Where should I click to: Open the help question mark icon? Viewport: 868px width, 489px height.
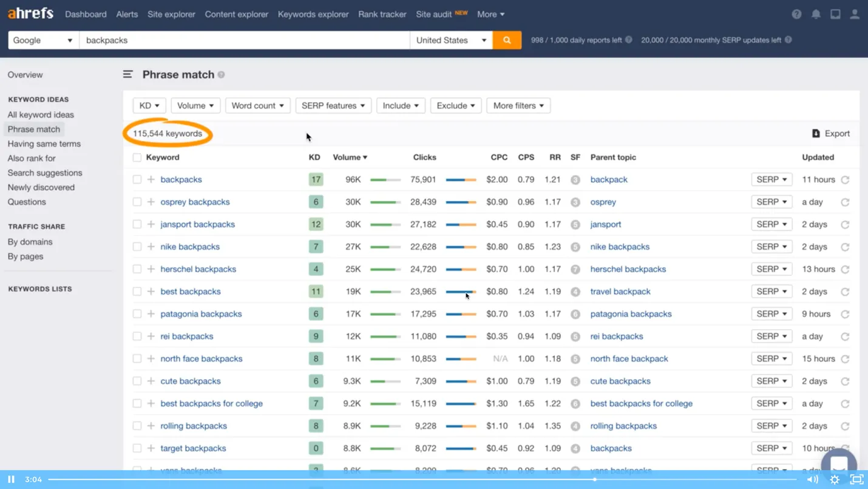tap(796, 14)
